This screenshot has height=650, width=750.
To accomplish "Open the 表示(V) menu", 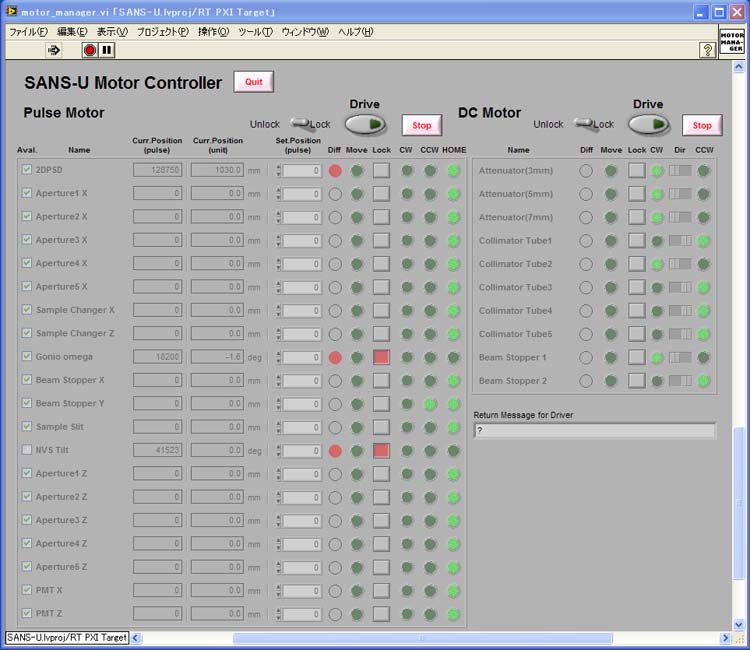I will tap(112, 32).
